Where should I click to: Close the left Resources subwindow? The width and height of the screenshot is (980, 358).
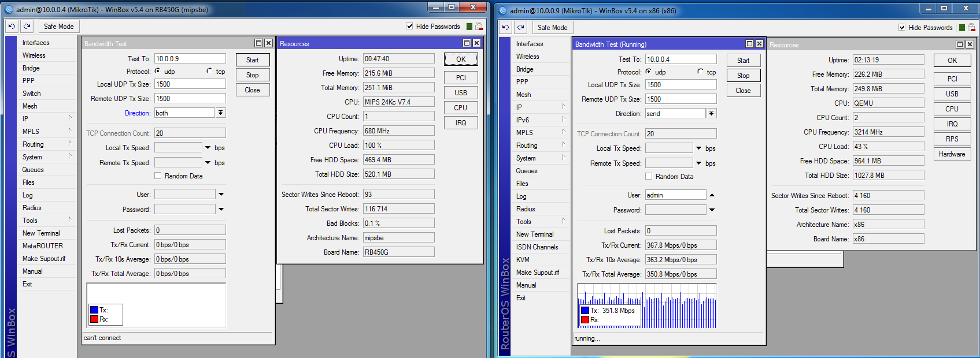(x=476, y=43)
